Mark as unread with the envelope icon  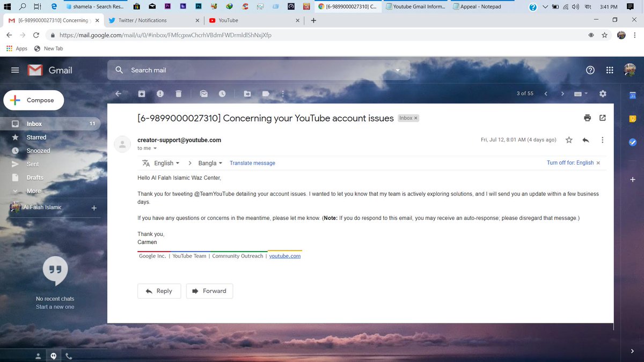click(204, 93)
